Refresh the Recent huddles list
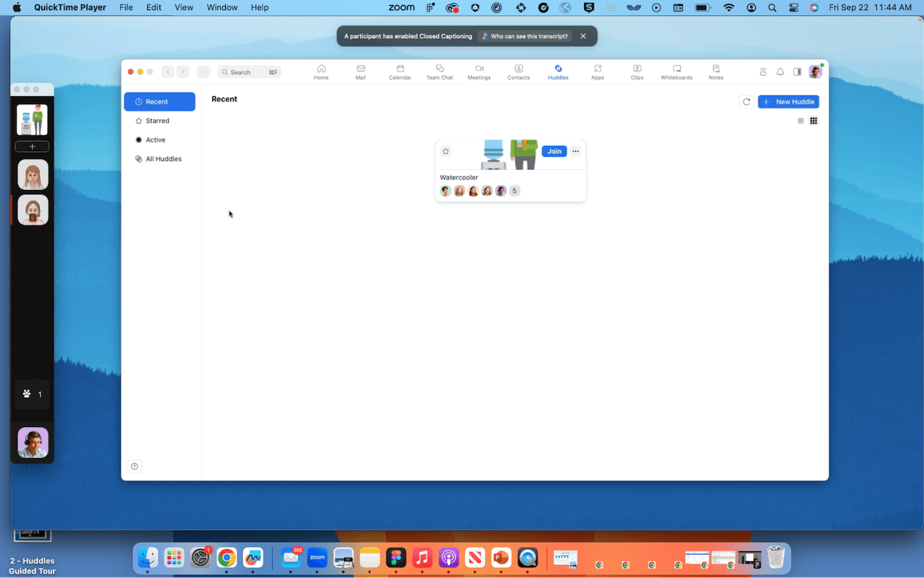924x578 pixels. [x=746, y=101]
